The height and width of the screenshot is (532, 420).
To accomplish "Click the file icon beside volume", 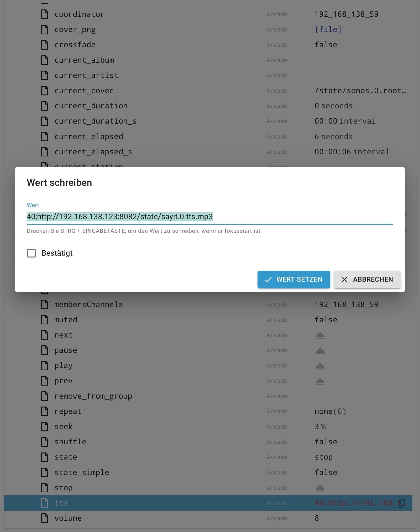I will [45, 518].
